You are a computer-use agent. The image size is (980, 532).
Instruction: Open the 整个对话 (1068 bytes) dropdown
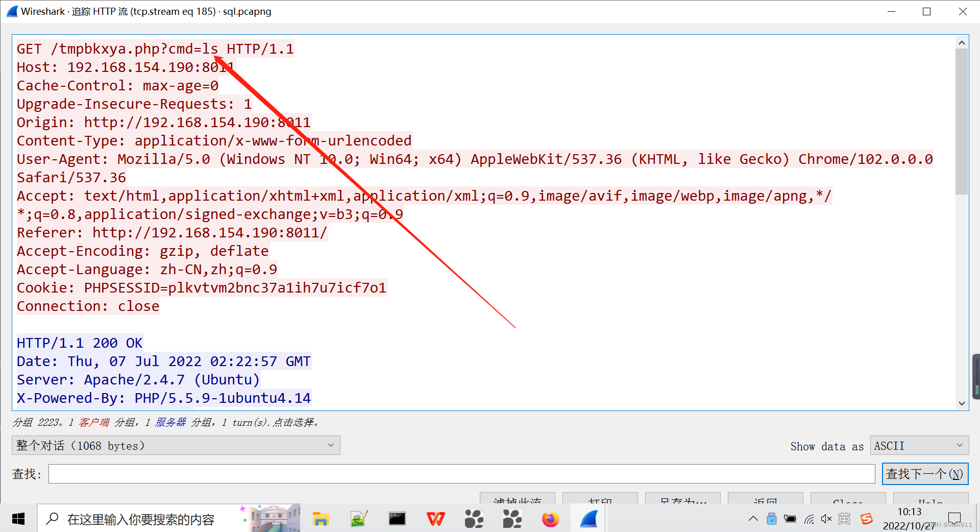tap(176, 446)
